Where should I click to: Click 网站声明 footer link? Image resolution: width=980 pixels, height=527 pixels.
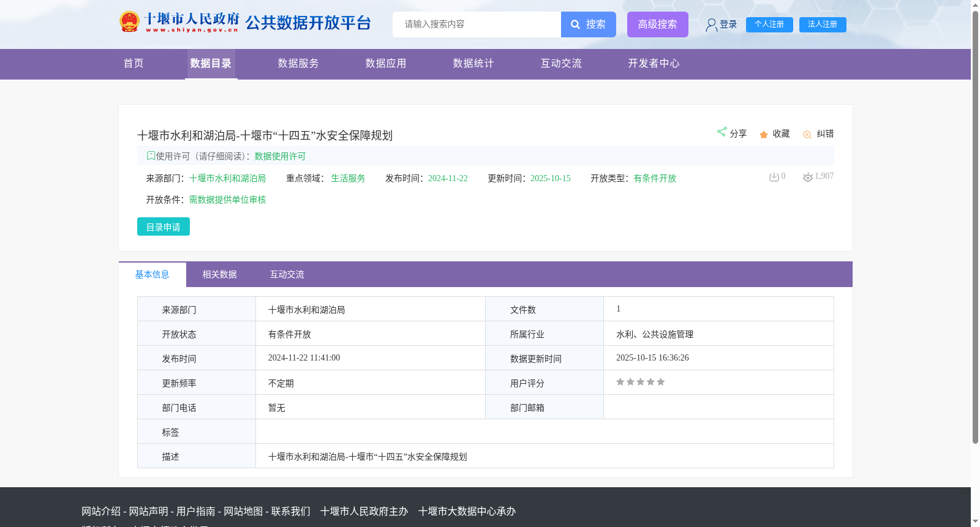tap(148, 512)
